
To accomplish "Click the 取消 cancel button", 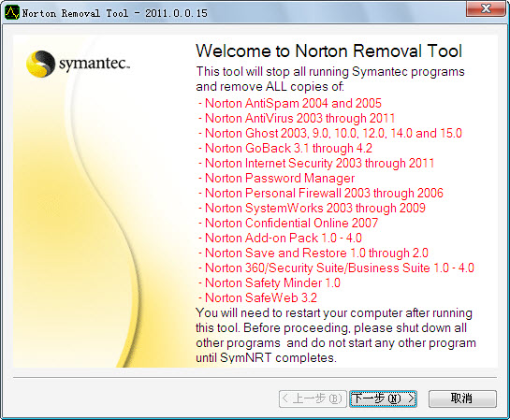I will [x=462, y=398].
